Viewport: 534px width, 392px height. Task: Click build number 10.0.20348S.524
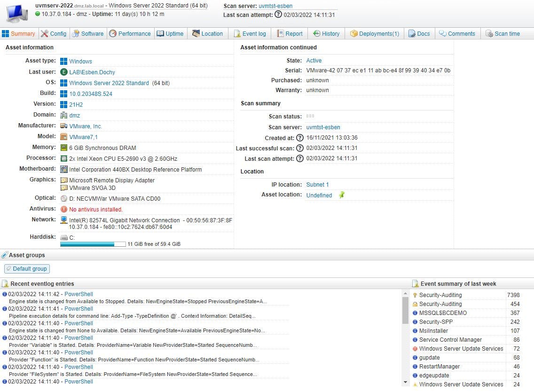click(x=91, y=94)
